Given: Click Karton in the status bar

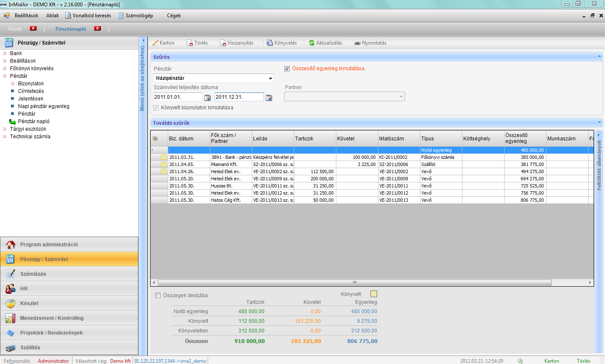Looking at the screenshot, I should pyautogui.click(x=552, y=361).
